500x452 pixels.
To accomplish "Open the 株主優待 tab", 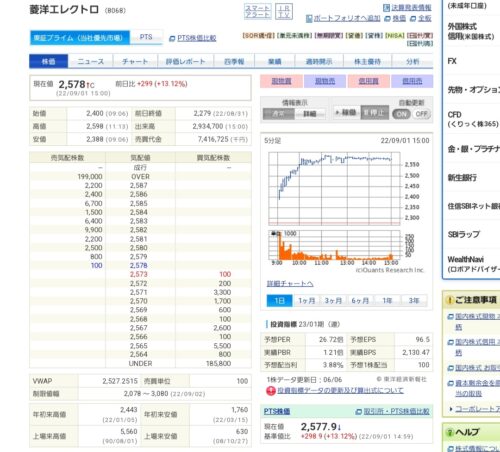I will (x=367, y=61).
